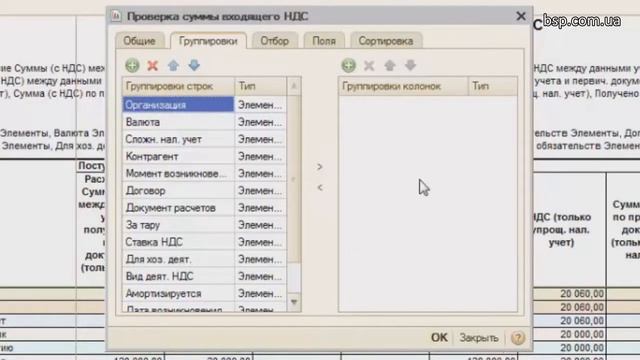Click type cell of the Договор row
This screenshot has height=360, width=640.
261,191
